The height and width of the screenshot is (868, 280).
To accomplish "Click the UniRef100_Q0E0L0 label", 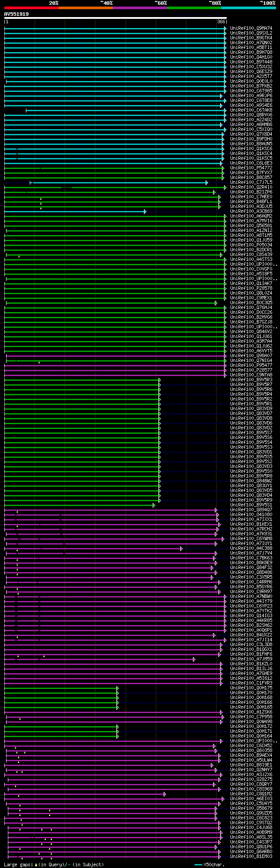I will coord(251,81).
